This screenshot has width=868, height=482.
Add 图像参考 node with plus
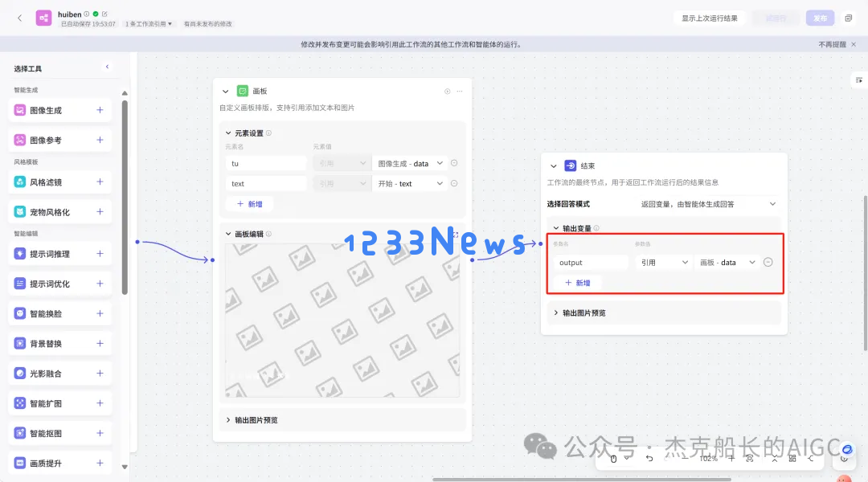100,140
